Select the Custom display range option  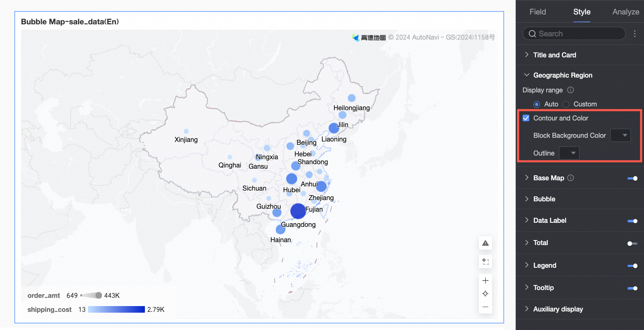click(x=566, y=104)
